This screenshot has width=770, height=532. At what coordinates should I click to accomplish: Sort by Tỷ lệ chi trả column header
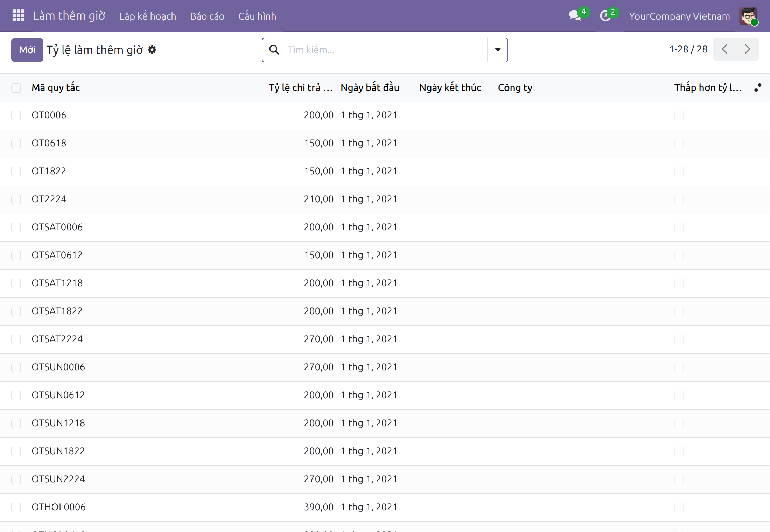301,87
